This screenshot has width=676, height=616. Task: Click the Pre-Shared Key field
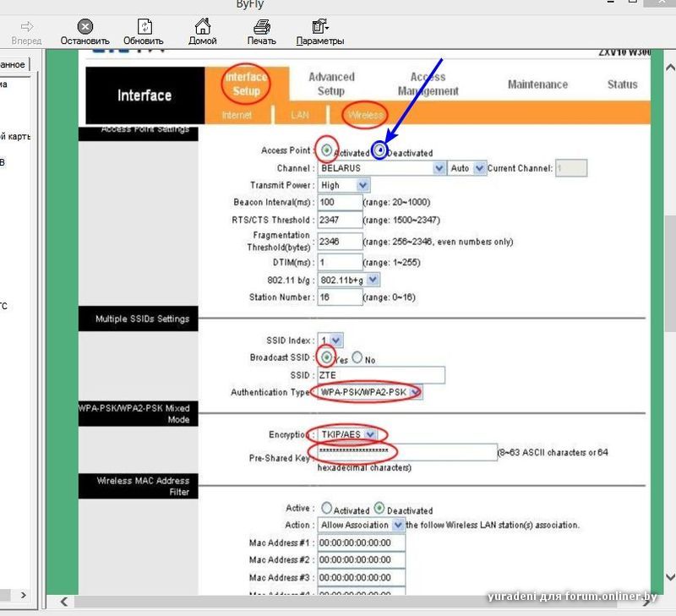(407, 452)
